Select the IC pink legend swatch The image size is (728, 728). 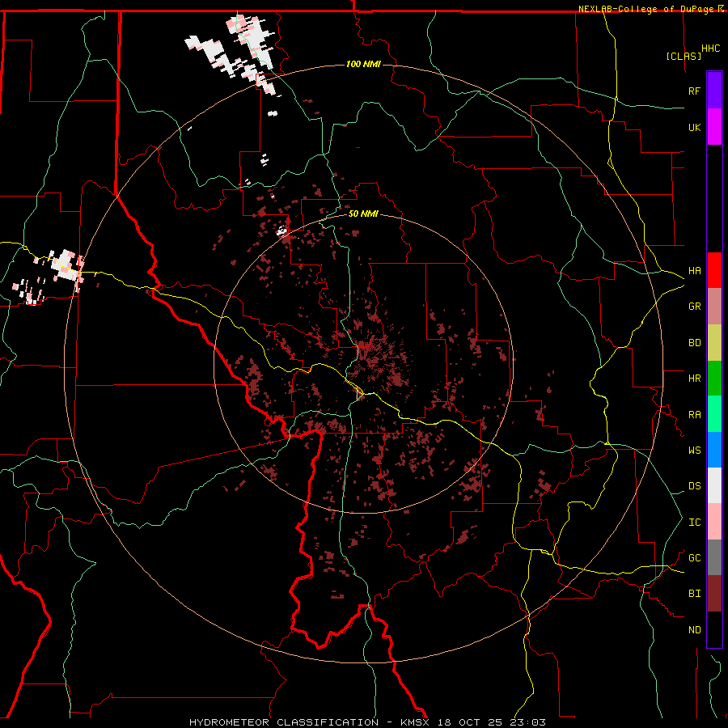pyautogui.click(x=714, y=522)
